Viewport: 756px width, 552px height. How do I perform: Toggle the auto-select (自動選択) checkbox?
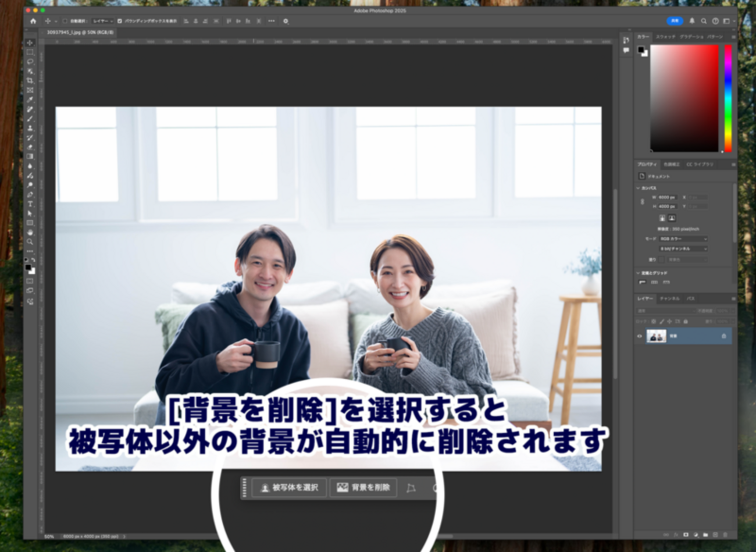point(65,21)
